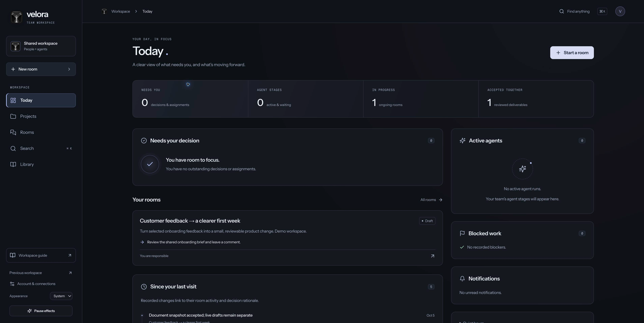Click the ⌘K shortcut badge
The width and height of the screenshot is (644, 323).
602,11
